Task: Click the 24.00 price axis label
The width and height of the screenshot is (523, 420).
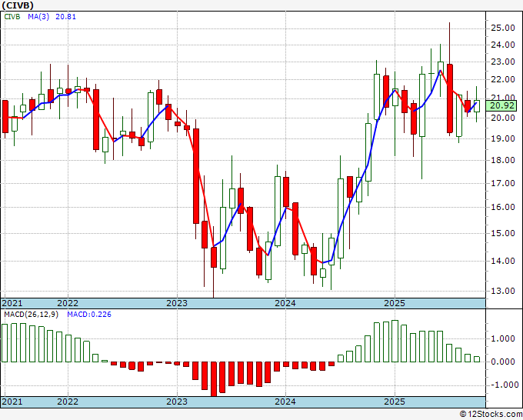Action: point(503,45)
